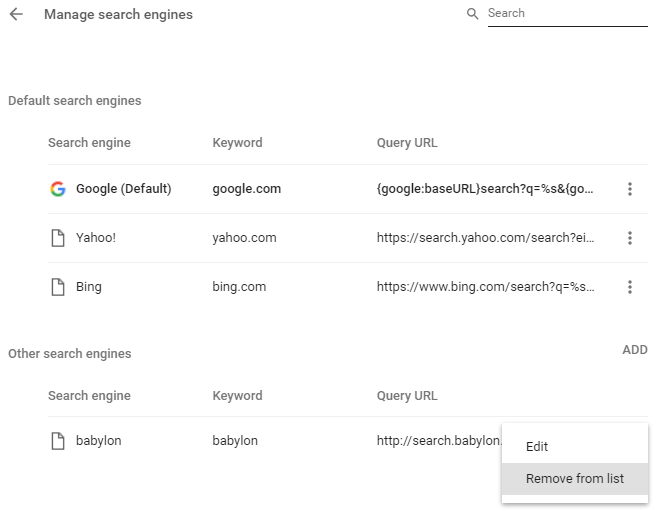The width and height of the screenshot is (659, 511).
Task: Click the page icon beside Bing
Action: click(58, 287)
